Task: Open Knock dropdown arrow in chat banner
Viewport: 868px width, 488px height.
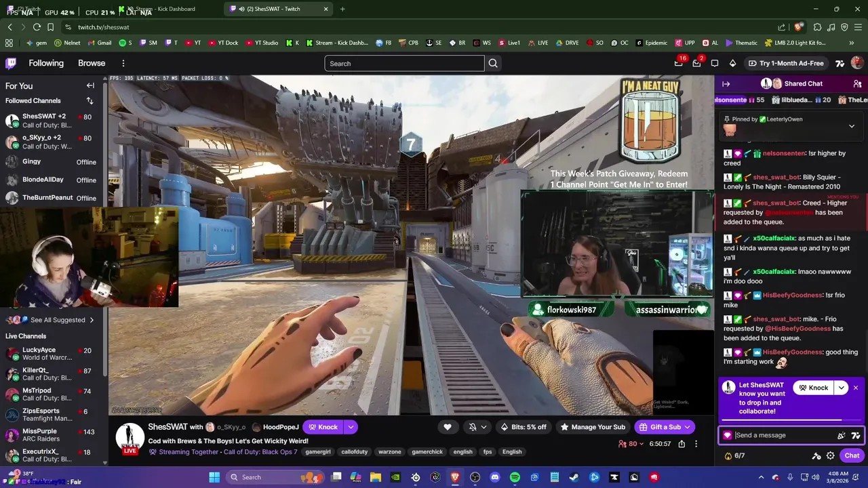Action: point(841,388)
